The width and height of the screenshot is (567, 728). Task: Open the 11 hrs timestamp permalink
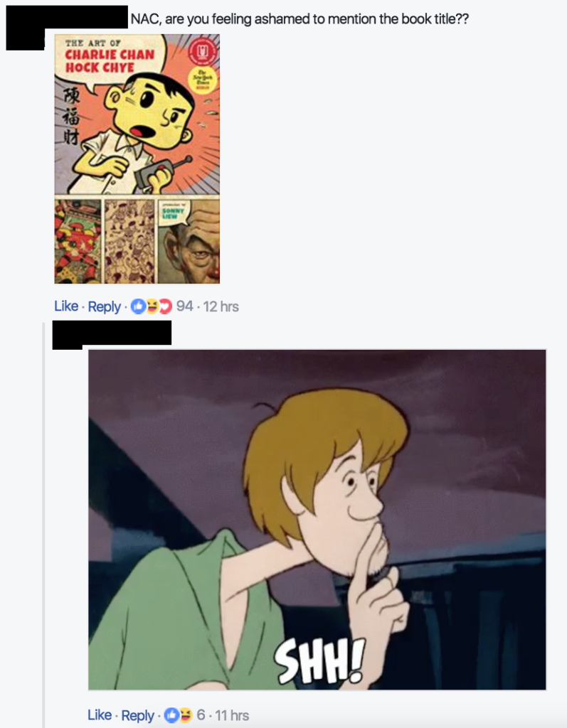[x=232, y=715]
